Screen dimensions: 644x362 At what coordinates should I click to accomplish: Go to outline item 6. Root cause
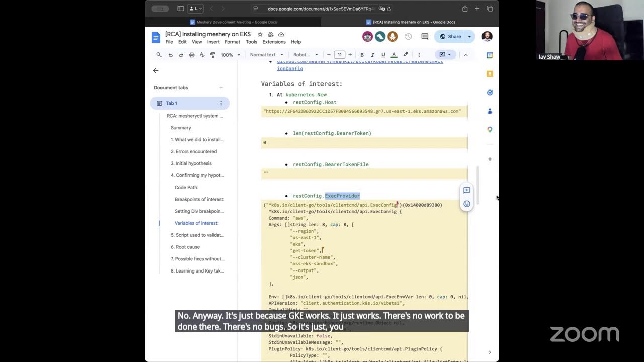pyautogui.click(x=185, y=247)
